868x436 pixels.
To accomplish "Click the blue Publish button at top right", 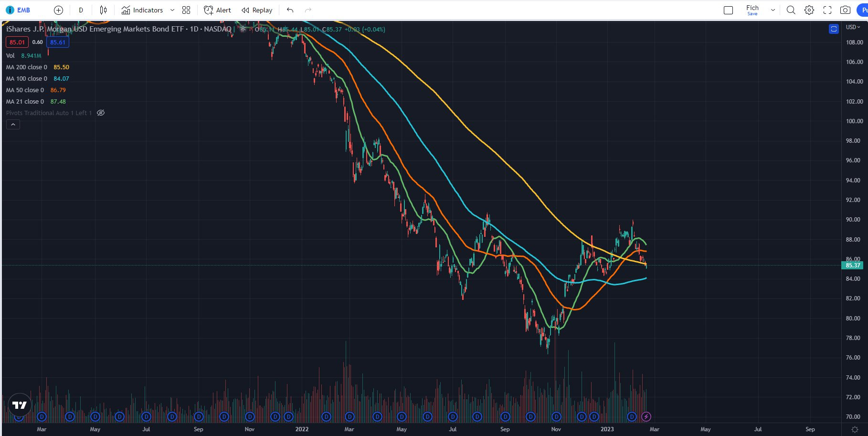I will pyautogui.click(x=863, y=10).
